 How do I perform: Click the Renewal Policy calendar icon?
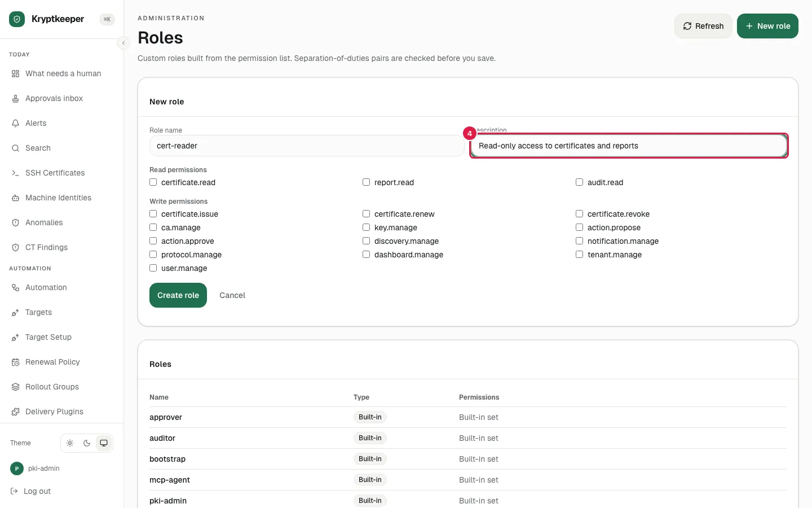coord(15,362)
